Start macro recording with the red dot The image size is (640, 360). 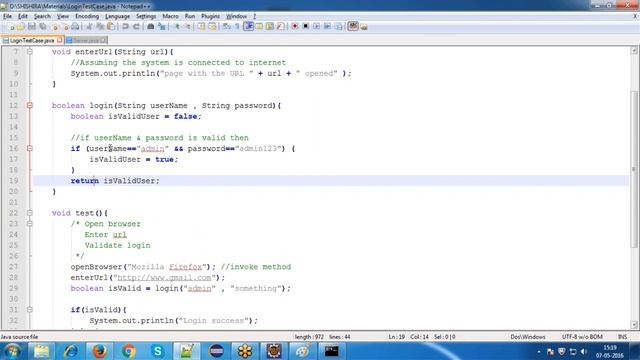[295, 27]
